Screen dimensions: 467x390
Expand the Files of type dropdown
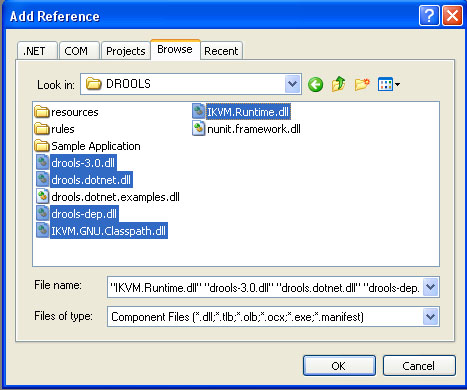tap(431, 316)
